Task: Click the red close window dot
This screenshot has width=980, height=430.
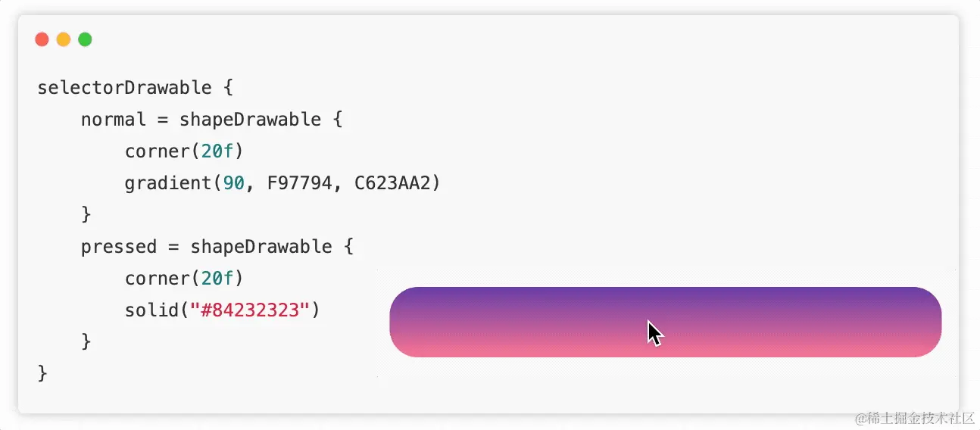Action: pyautogui.click(x=42, y=39)
